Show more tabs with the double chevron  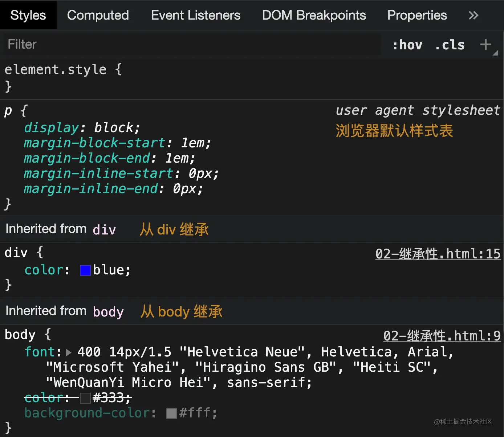(473, 15)
